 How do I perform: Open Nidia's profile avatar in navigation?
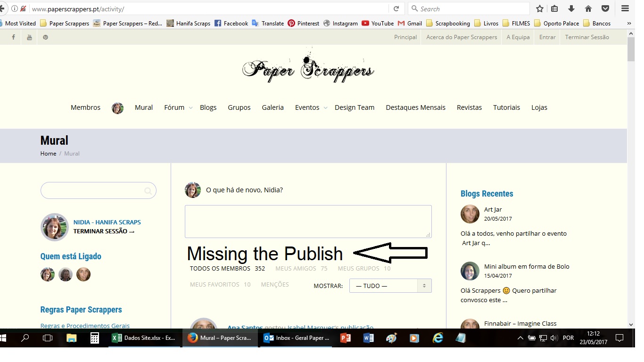117,108
